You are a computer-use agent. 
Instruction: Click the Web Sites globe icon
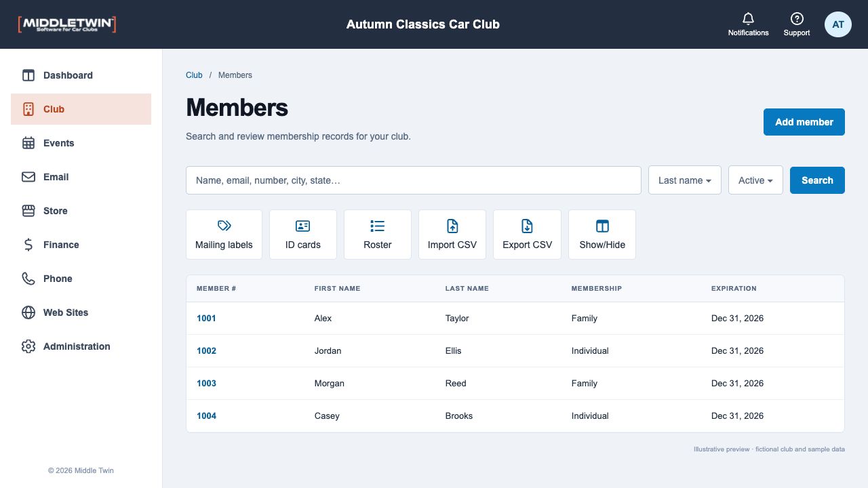[x=28, y=312]
